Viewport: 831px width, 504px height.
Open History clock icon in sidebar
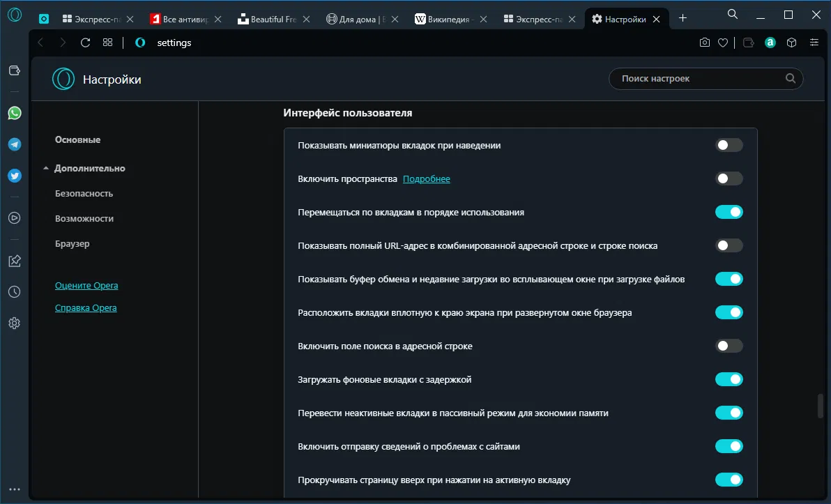pyautogui.click(x=15, y=291)
